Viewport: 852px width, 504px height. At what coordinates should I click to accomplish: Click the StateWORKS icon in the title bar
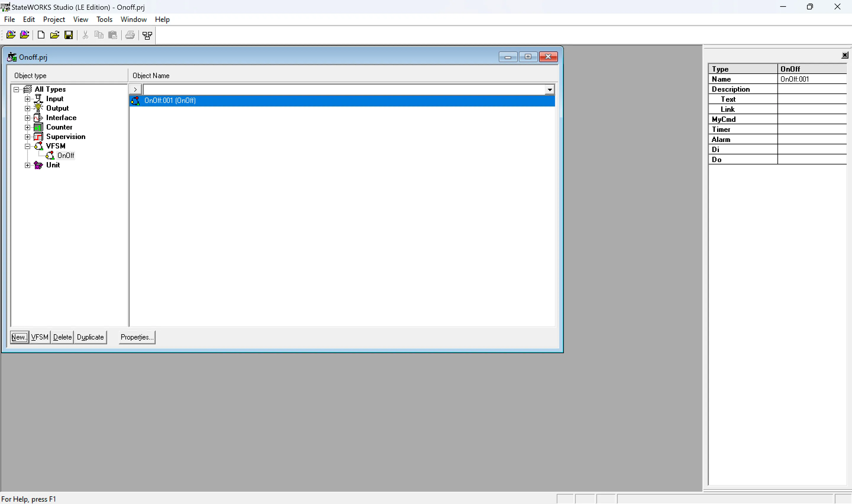5,7
